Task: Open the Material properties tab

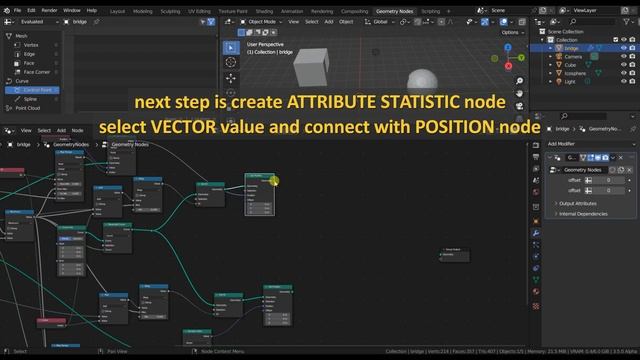Action: pyautogui.click(x=536, y=291)
